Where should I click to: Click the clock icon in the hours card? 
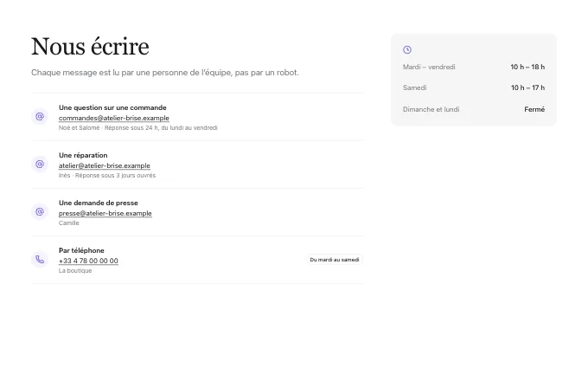coord(407,50)
